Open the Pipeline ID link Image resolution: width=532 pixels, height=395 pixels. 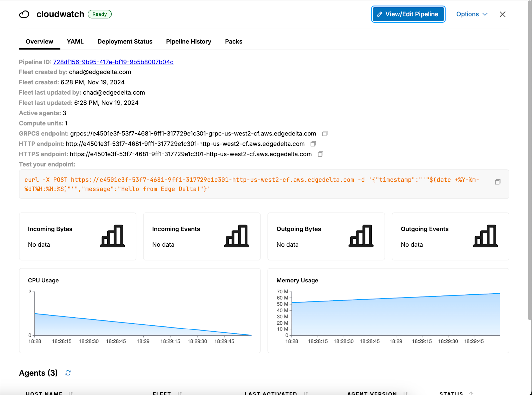(113, 62)
